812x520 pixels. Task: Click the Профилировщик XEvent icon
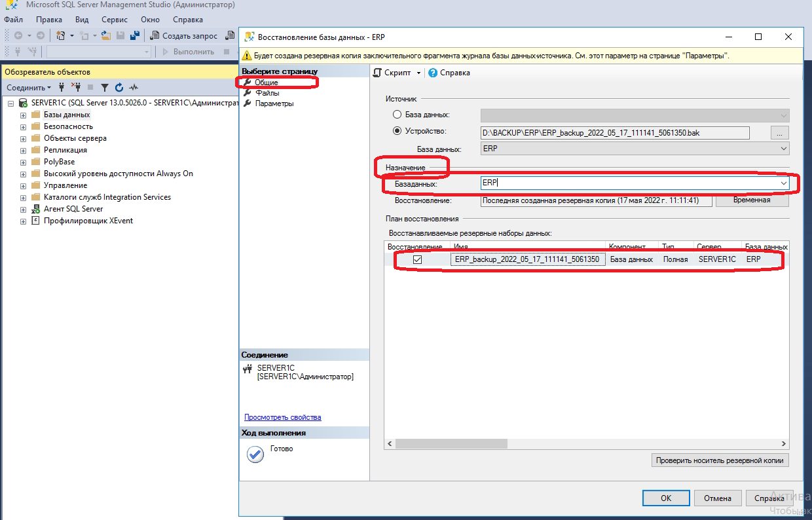35,221
